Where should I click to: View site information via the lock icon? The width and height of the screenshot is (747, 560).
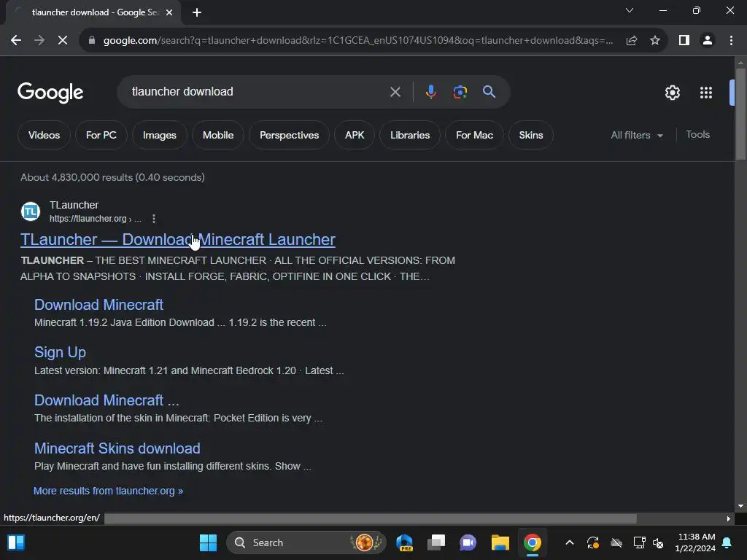pyautogui.click(x=92, y=41)
